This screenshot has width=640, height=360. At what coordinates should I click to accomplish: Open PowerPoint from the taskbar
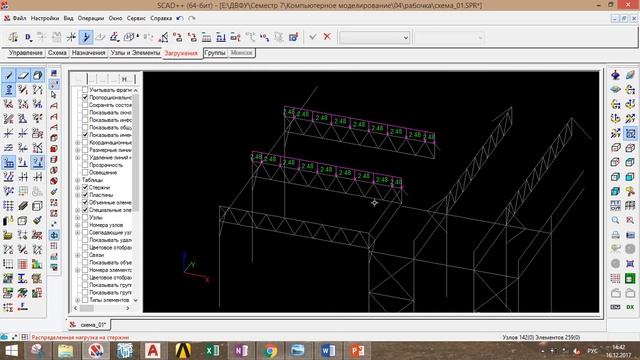click(357, 351)
